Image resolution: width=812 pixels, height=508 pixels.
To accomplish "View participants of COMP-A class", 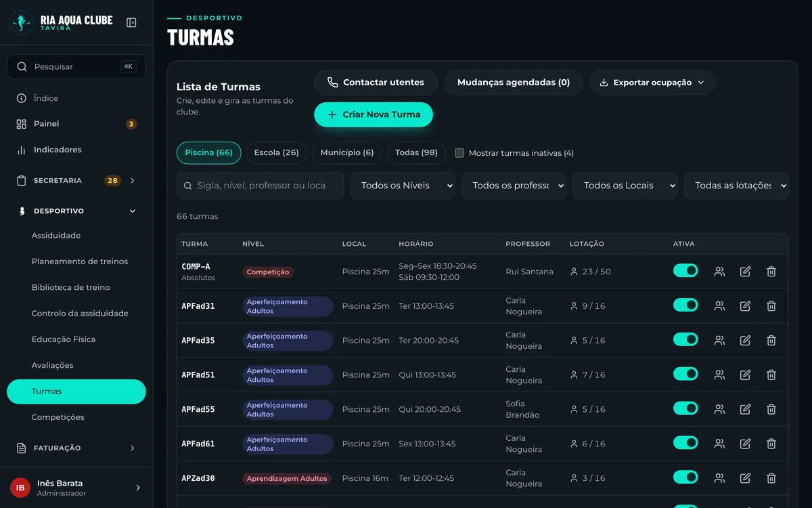I will click(x=719, y=272).
